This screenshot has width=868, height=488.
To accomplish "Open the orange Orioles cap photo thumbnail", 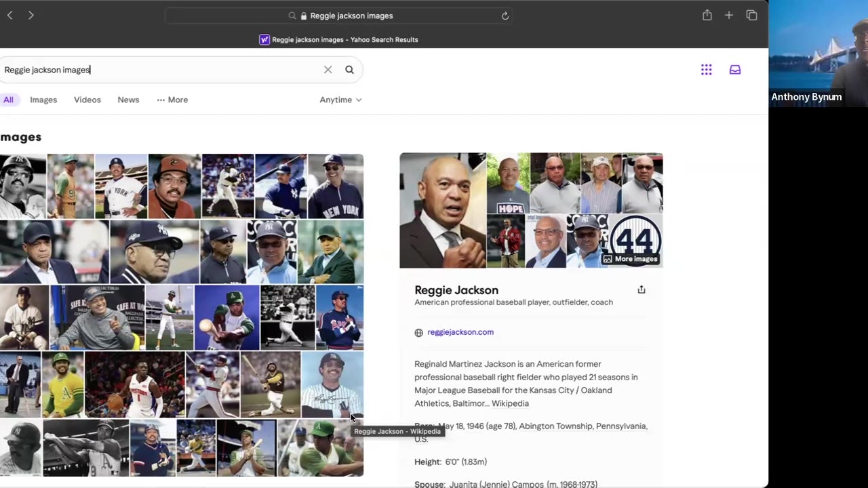I will (x=174, y=186).
